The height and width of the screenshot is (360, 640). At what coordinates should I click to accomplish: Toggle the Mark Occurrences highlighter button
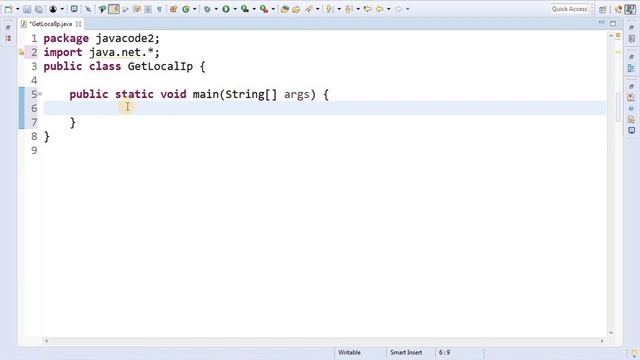click(x=114, y=9)
